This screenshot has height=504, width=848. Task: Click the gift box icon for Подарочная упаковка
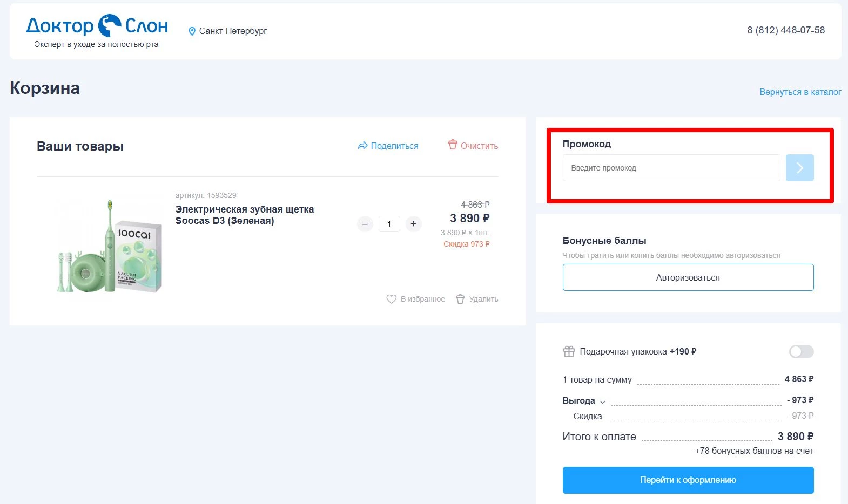pyautogui.click(x=569, y=352)
